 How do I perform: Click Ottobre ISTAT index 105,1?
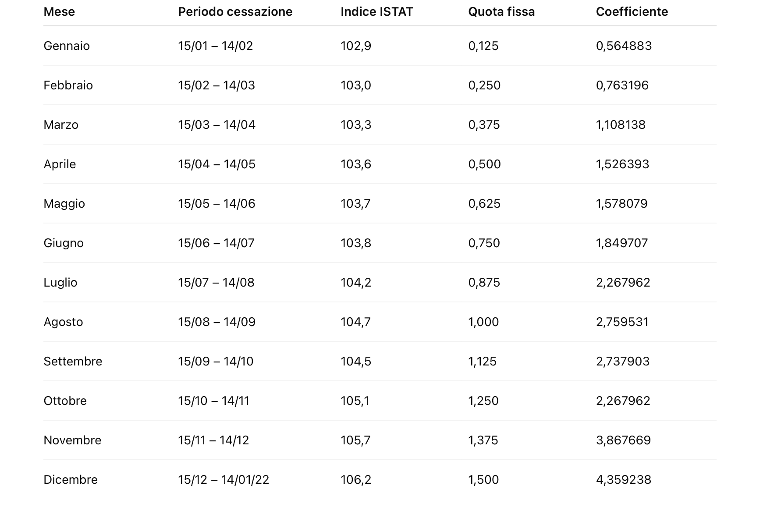click(355, 401)
